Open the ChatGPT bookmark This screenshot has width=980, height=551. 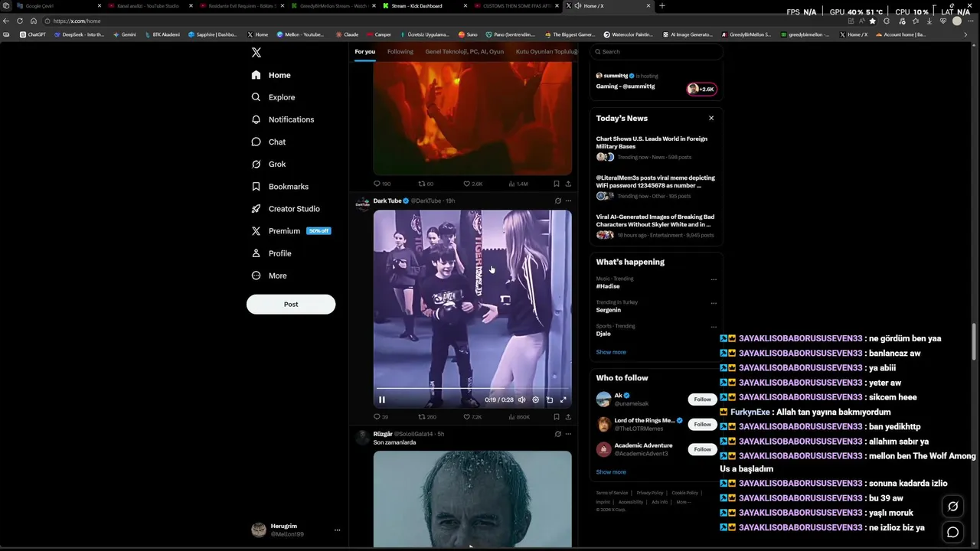pyautogui.click(x=33, y=34)
